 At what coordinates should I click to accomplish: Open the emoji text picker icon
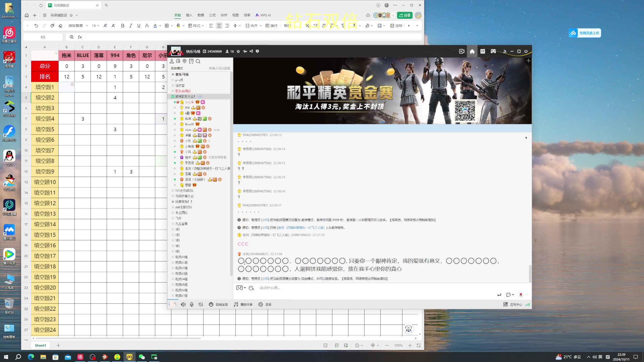pyautogui.click(x=251, y=288)
